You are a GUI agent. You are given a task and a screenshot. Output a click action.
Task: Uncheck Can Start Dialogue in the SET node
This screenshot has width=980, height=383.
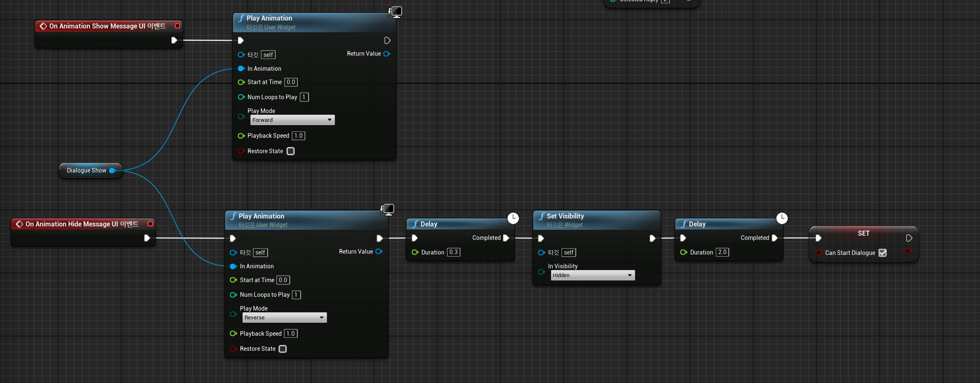883,252
